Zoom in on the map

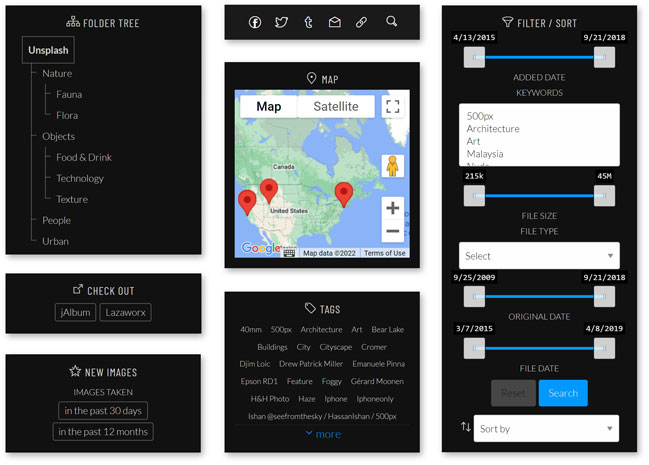[393, 208]
